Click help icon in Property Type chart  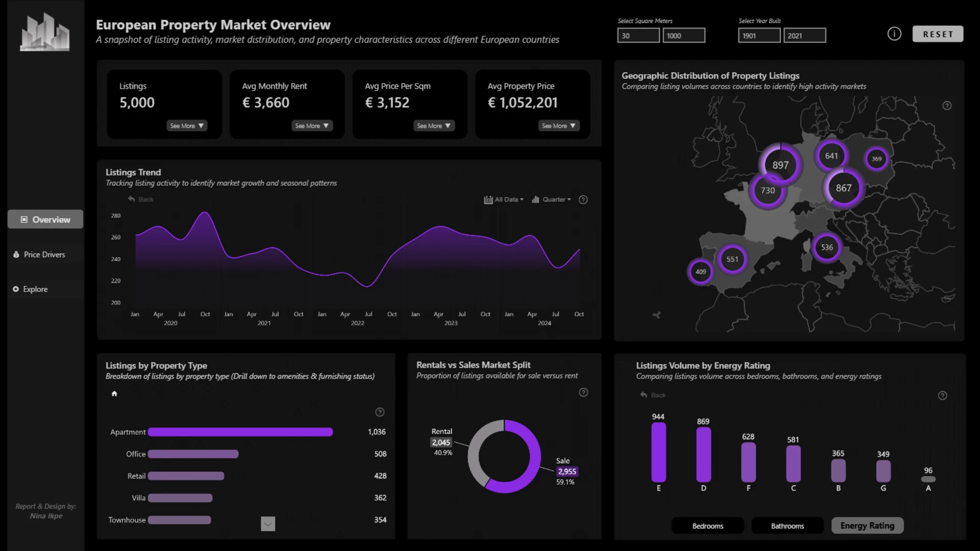[380, 412]
